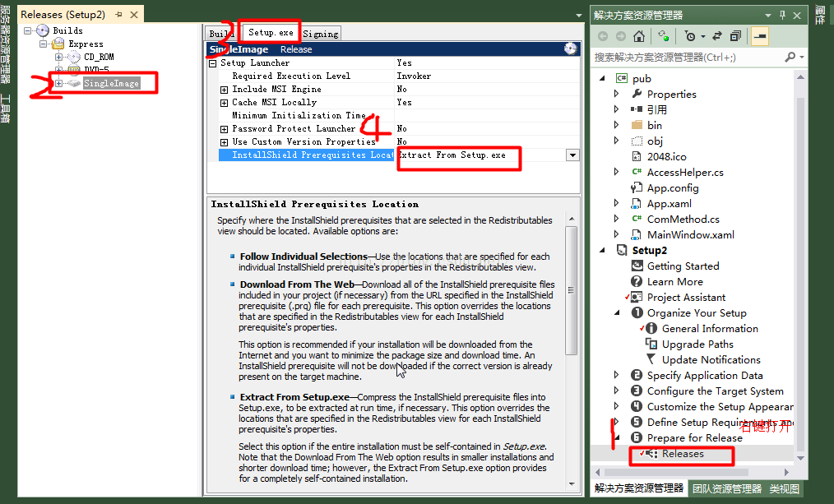Select the MainWindow.xaml file

[690, 235]
